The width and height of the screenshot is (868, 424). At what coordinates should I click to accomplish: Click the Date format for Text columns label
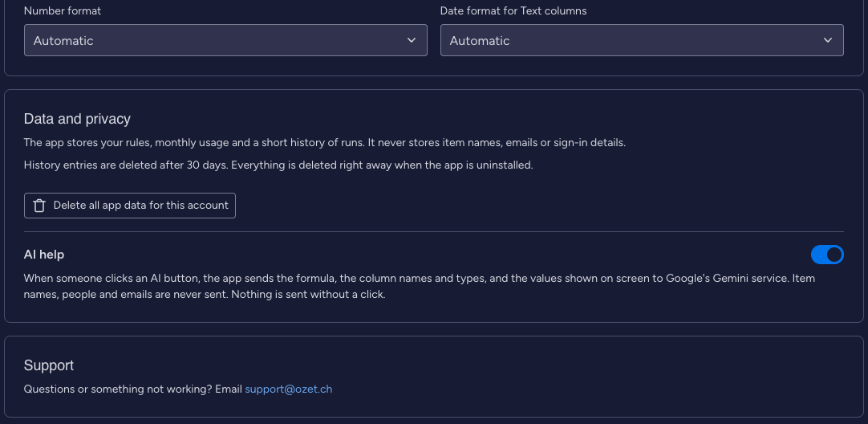click(x=513, y=10)
